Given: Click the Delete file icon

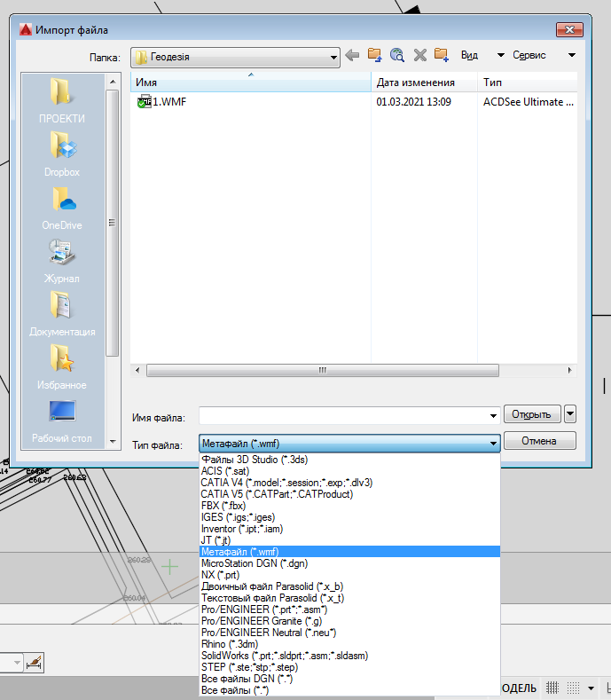Looking at the screenshot, I should click(x=419, y=55).
